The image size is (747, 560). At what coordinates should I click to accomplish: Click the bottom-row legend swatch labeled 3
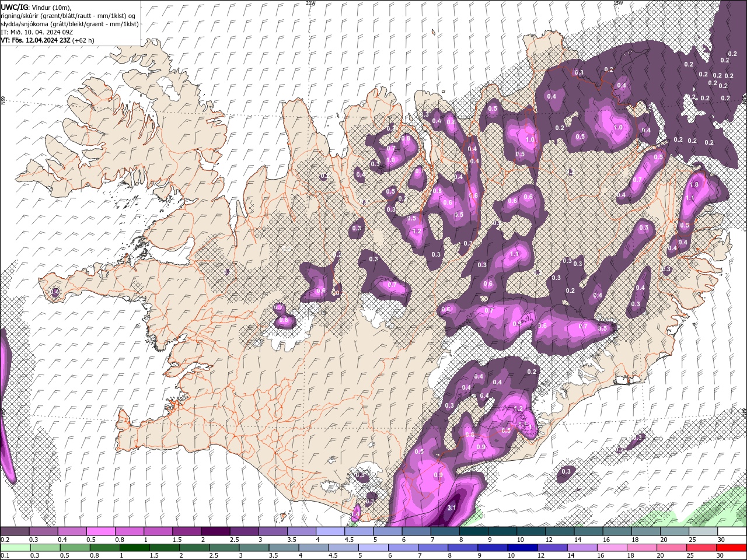pyautogui.click(x=254, y=548)
